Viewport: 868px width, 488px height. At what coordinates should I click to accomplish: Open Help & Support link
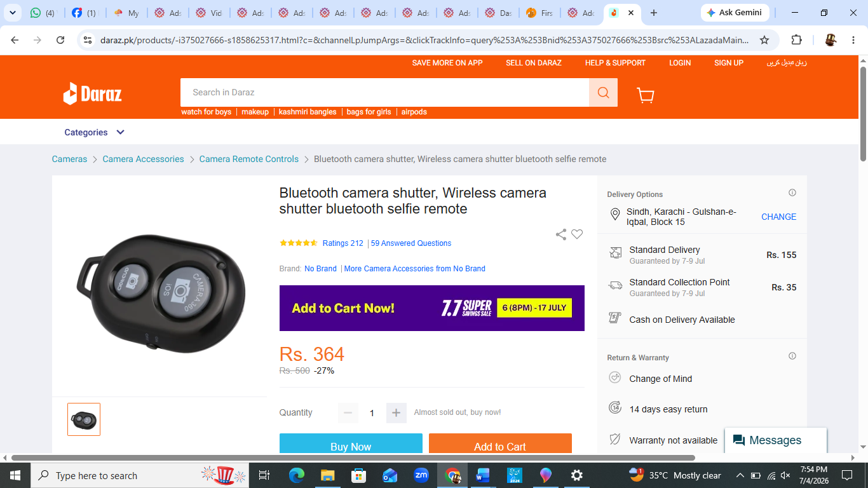pyautogui.click(x=615, y=63)
